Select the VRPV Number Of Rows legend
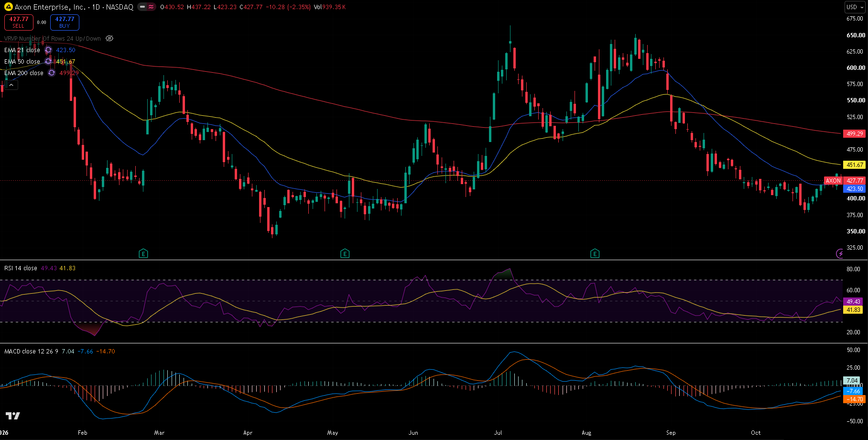The height and width of the screenshot is (440, 868). pyautogui.click(x=53, y=38)
